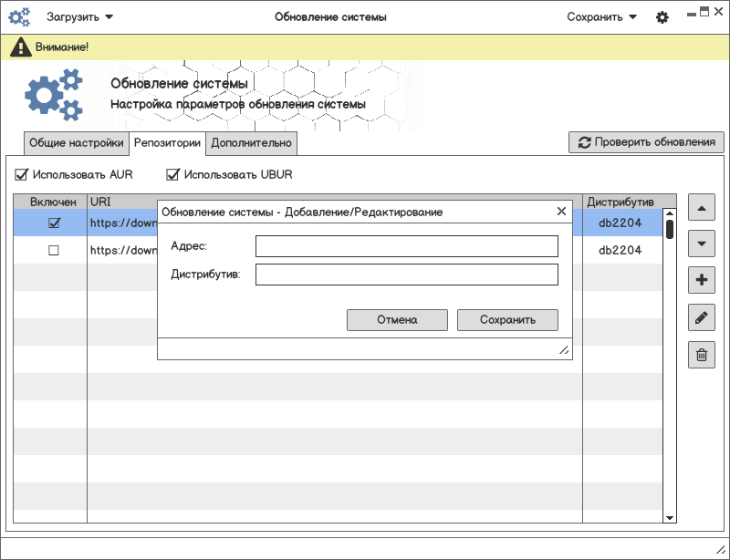Viewport: 730px width, 560px height.
Task: Click the warning triangle icon
Action: [x=19, y=47]
